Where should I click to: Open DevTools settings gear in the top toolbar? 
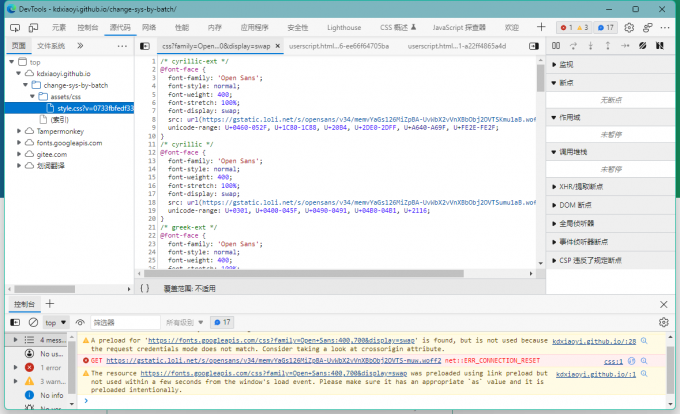click(629, 28)
